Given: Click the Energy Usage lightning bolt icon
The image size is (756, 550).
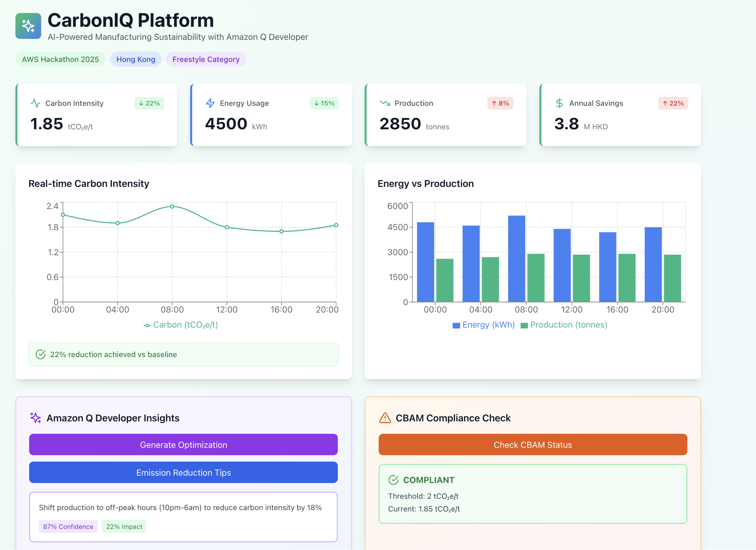Looking at the screenshot, I should pos(210,103).
